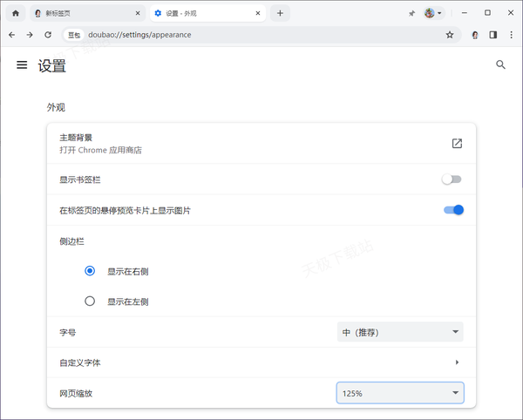Screen dimensions: 523x420
Task: Open the three-dot browser menu
Action: tap(511, 35)
